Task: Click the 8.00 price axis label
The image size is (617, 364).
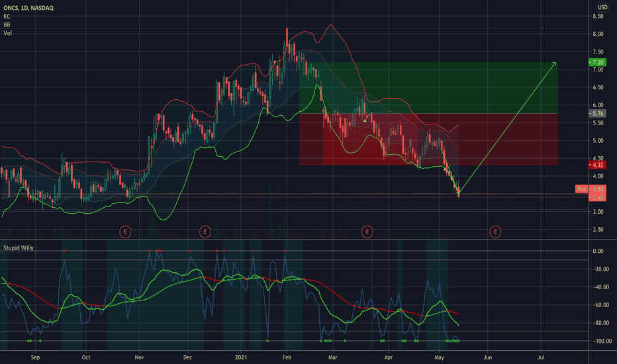Action: pyautogui.click(x=598, y=34)
